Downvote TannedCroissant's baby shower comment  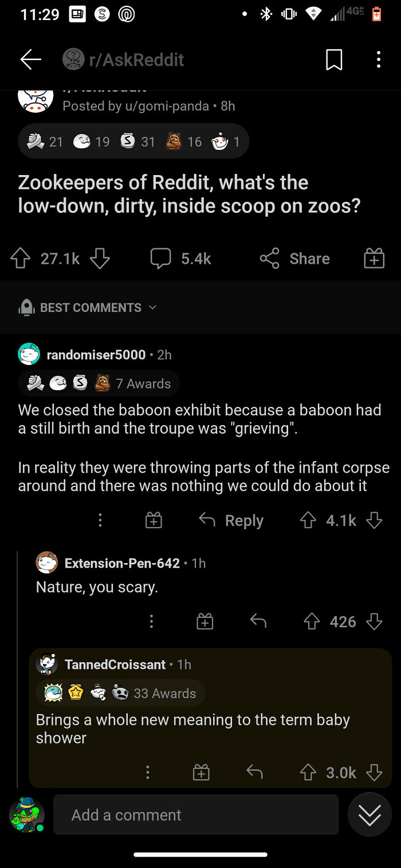(x=374, y=772)
